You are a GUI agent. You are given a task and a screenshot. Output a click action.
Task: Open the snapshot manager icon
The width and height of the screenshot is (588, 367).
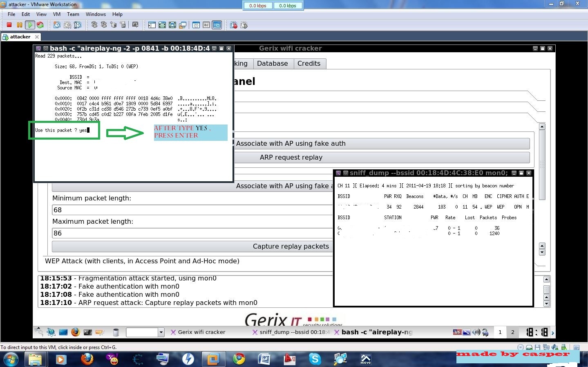pos(78,25)
